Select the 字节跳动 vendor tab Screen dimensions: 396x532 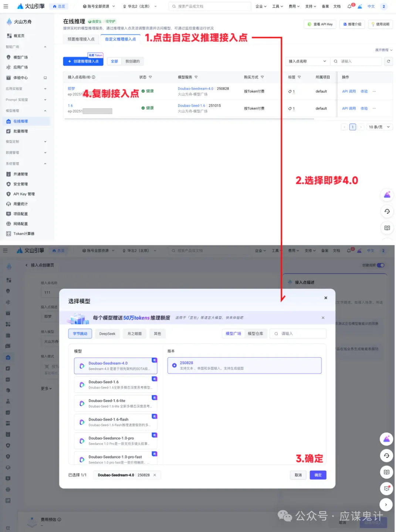coord(80,334)
